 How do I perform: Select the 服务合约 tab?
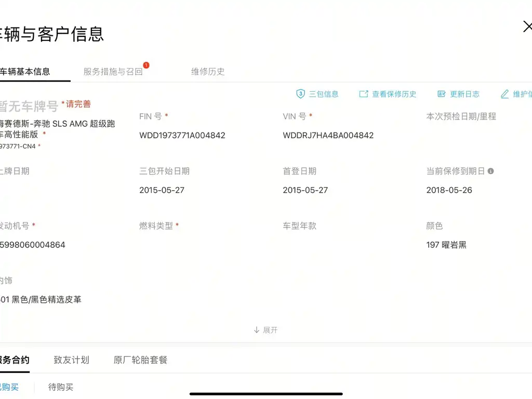pos(15,360)
